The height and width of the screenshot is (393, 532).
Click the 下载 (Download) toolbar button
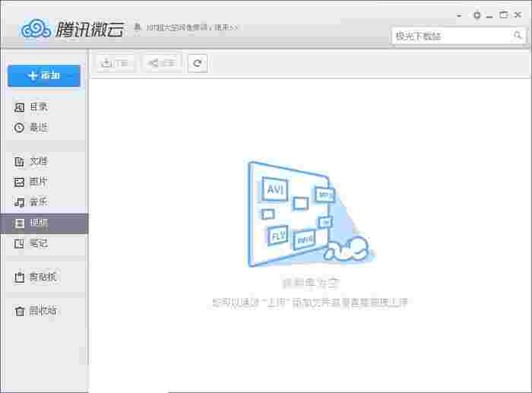coord(116,63)
